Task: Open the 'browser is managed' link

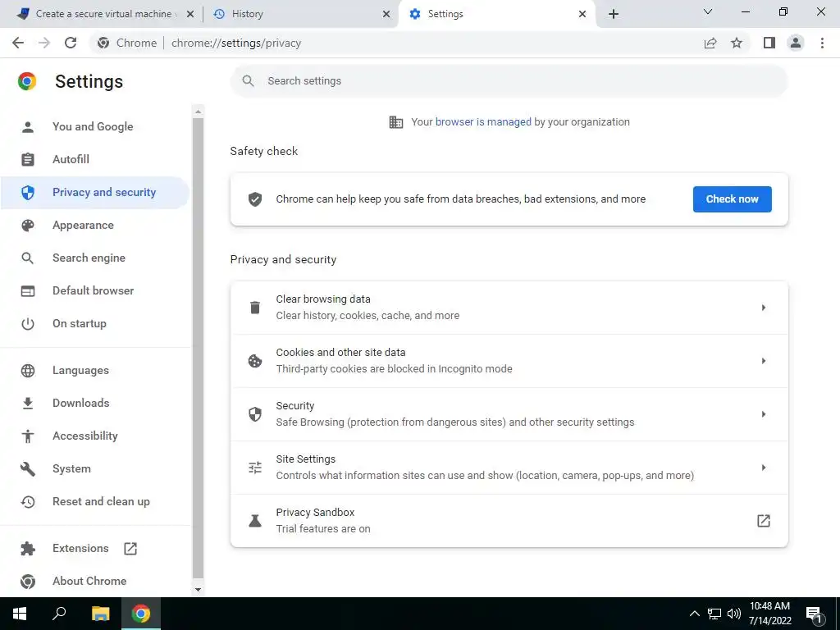Action: [x=483, y=122]
